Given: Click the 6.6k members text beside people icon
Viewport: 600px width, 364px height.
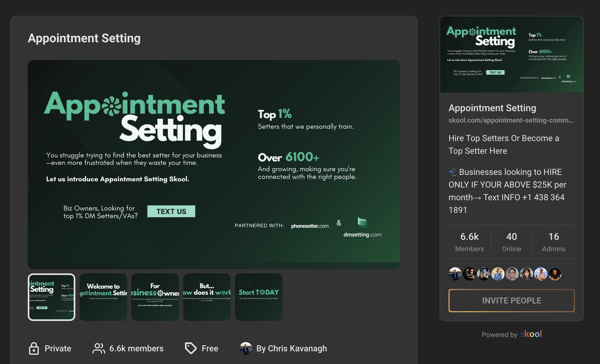Looking at the screenshot, I should (136, 348).
